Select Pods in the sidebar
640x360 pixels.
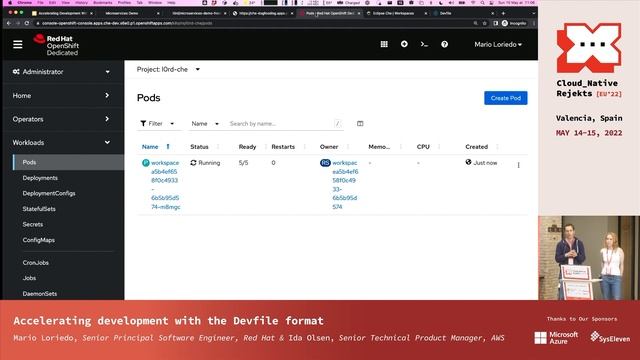coord(68,162)
